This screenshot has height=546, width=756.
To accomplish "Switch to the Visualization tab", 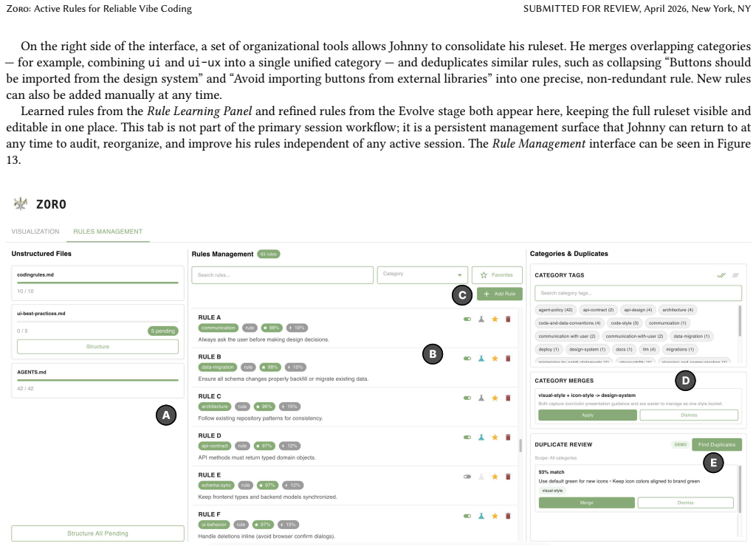I will pos(35,232).
